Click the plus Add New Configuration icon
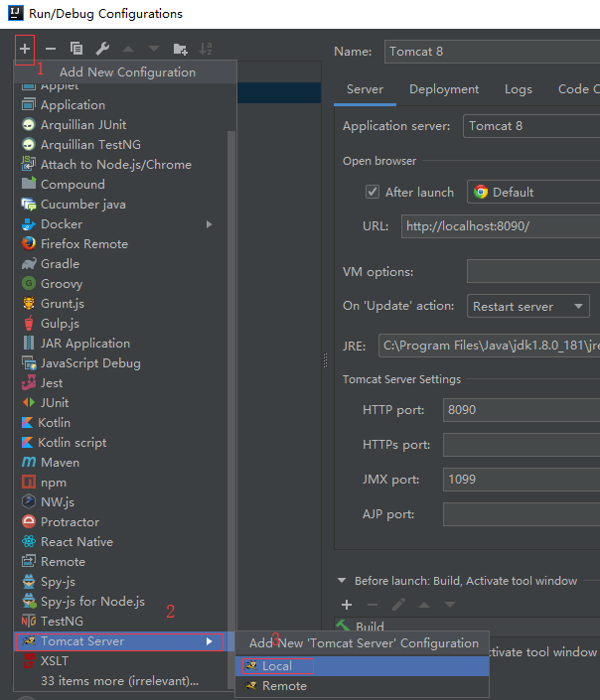 click(x=25, y=49)
